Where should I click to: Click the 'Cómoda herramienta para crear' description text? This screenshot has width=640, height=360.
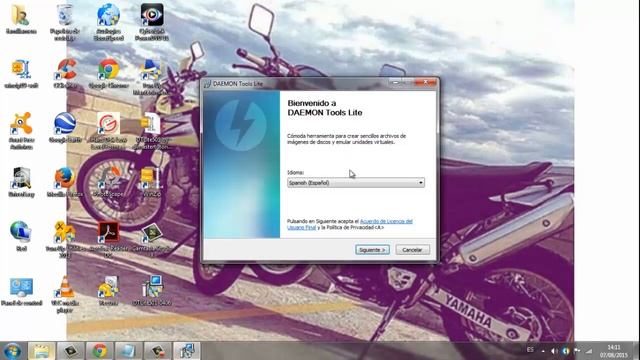point(346,139)
